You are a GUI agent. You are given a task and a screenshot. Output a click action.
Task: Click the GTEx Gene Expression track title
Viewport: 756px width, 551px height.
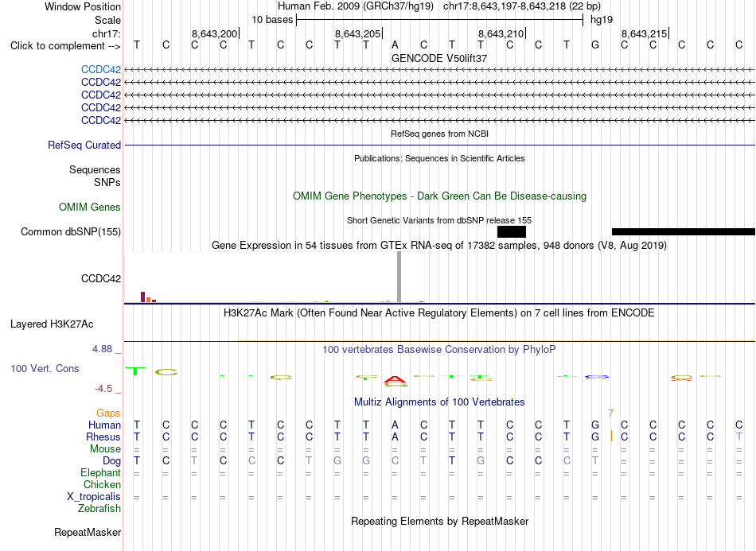pos(439,245)
